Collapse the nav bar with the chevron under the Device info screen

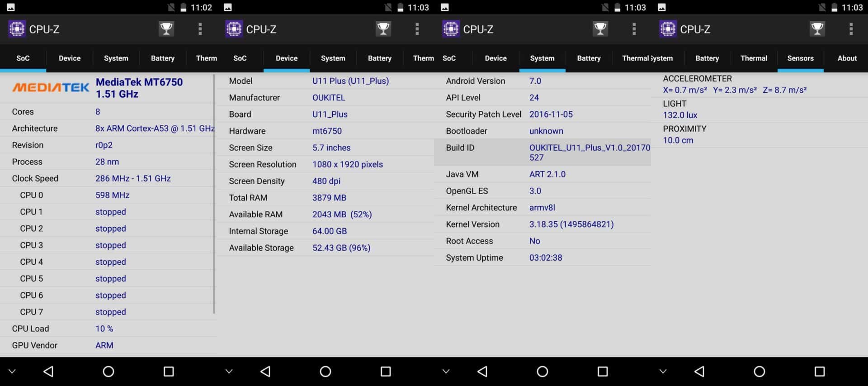[229, 372]
